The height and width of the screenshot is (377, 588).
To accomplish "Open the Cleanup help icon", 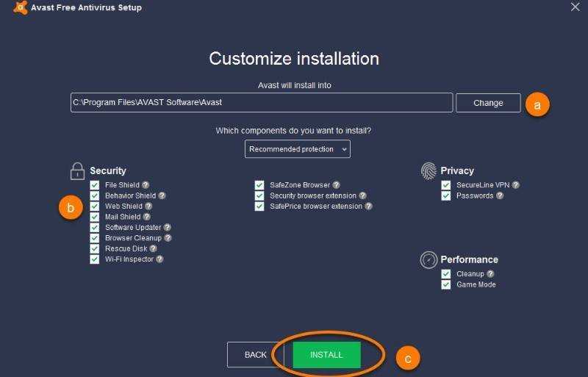I will click(490, 274).
